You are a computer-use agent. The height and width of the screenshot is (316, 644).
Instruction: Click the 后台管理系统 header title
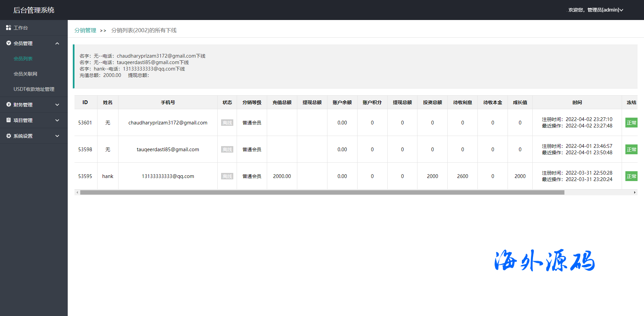click(x=34, y=10)
